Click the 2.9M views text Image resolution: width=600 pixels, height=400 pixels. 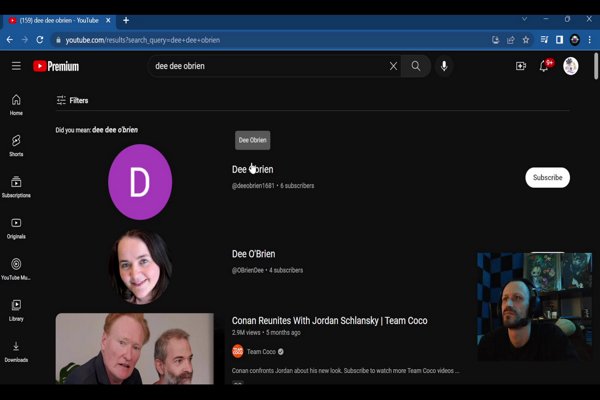pos(246,332)
